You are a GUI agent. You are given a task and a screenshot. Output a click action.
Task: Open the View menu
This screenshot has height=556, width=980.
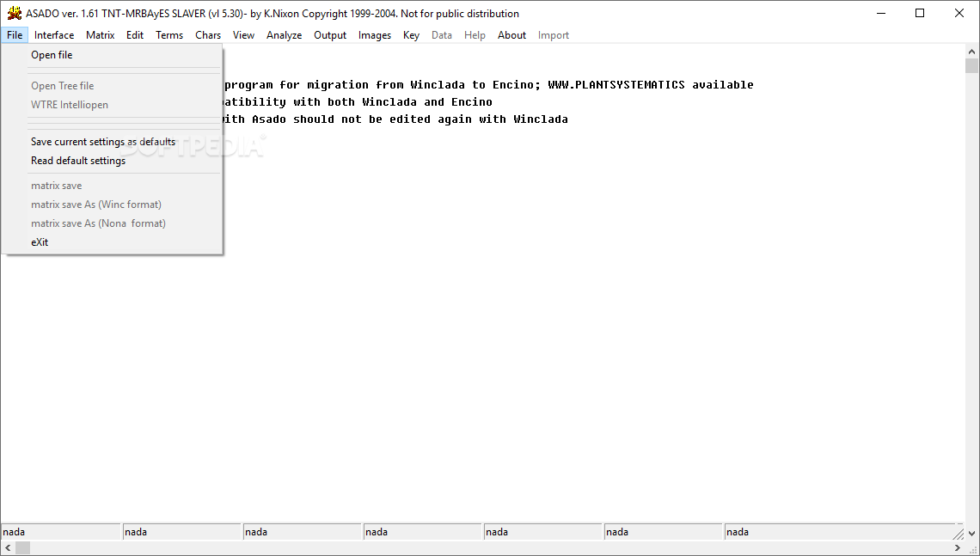244,35
